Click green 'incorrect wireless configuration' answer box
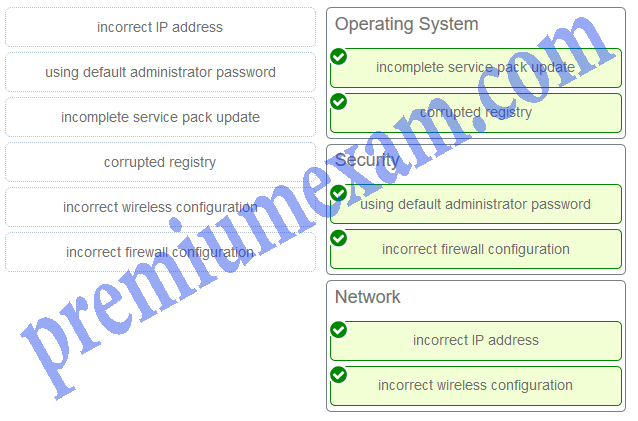638x421 pixels. pyautogui.click(x=476, y=386)
